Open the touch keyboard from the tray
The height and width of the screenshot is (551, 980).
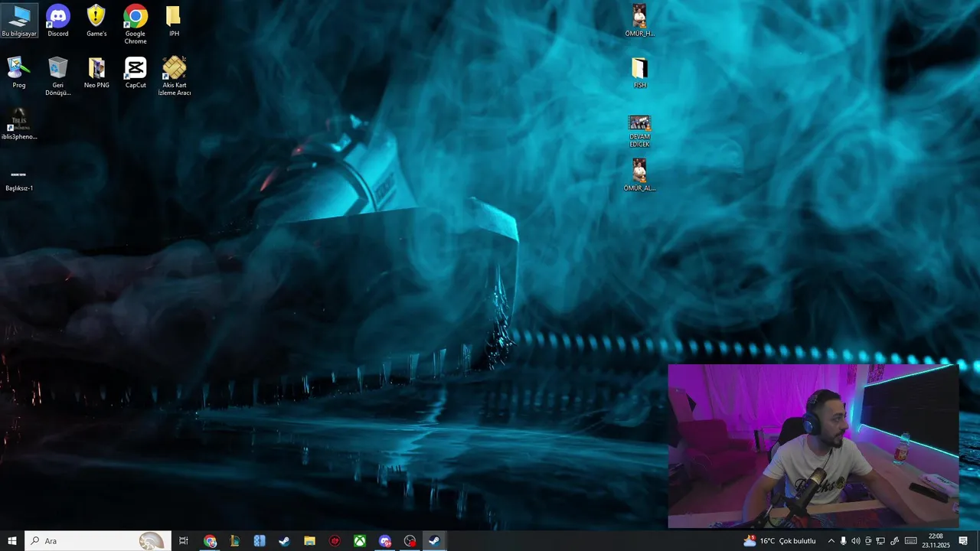(x=911, y=541)
